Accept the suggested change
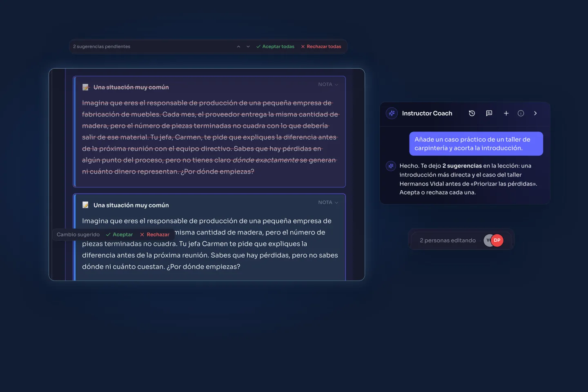 click(x=119, y=235)
